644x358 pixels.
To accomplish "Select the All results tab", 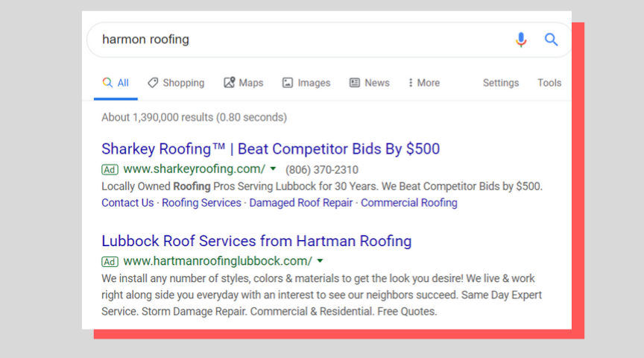I will [116, 83].
